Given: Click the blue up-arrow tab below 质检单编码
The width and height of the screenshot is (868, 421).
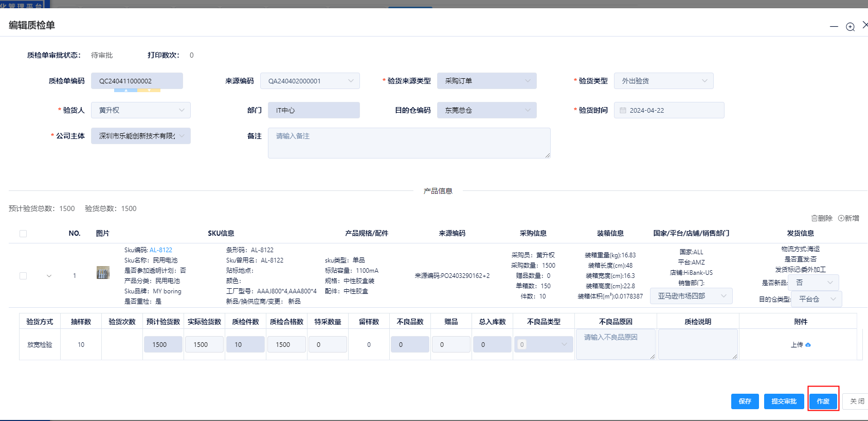Looking at the screenshot, I should coord(125,90).
